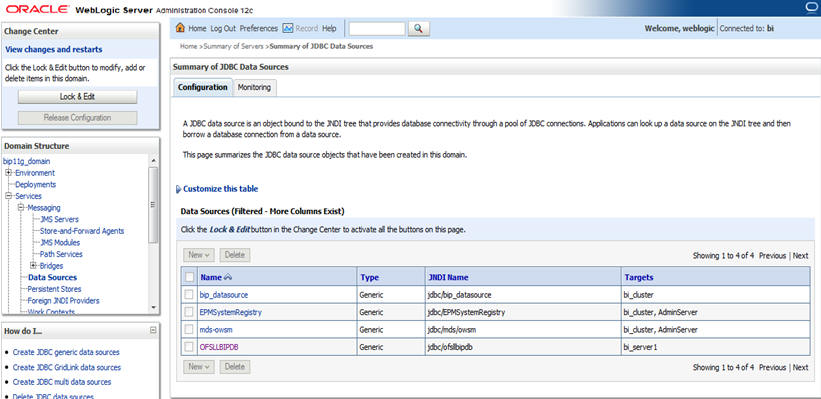
Task: Open Create JDBC generic data sources help
Action: click(x=66, y=352)
